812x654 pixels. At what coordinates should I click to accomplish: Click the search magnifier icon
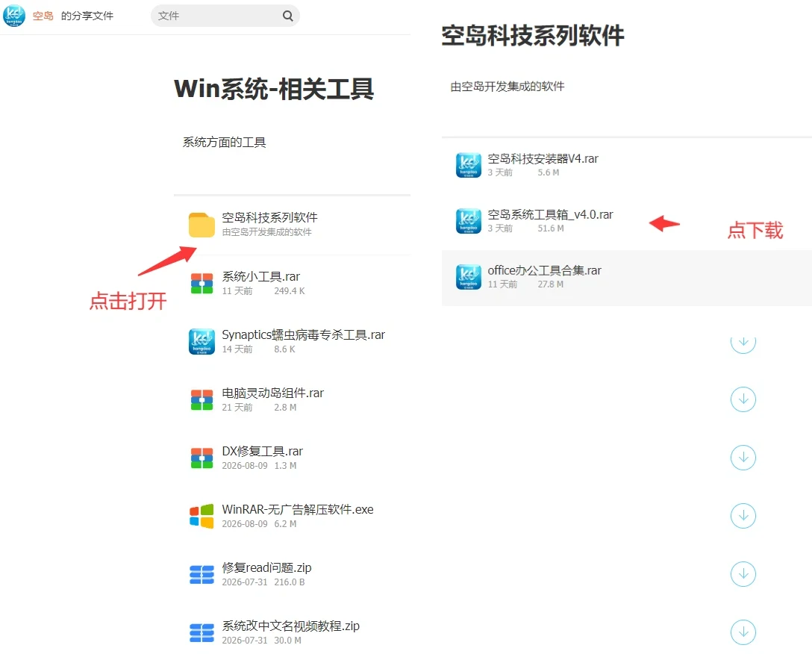(288, 16)
